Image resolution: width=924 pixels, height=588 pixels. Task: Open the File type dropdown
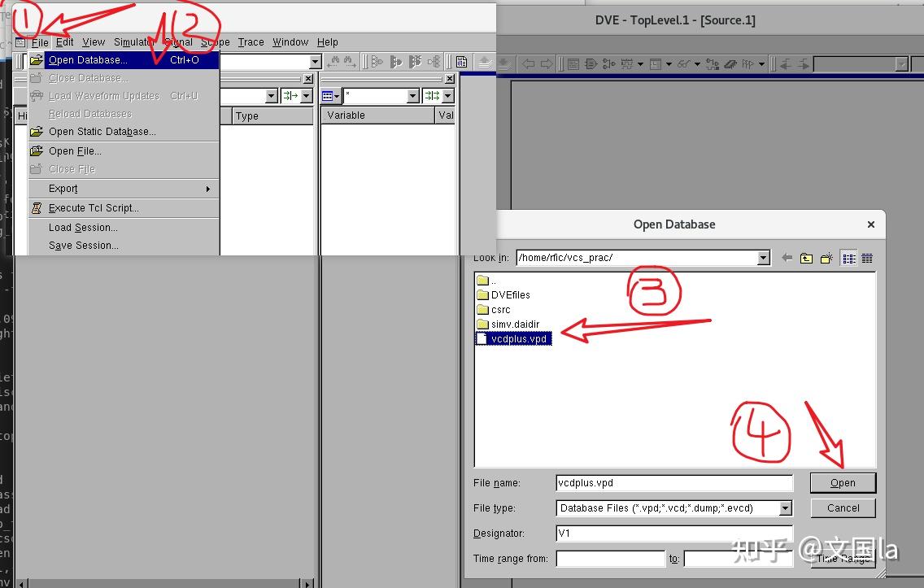786,508
